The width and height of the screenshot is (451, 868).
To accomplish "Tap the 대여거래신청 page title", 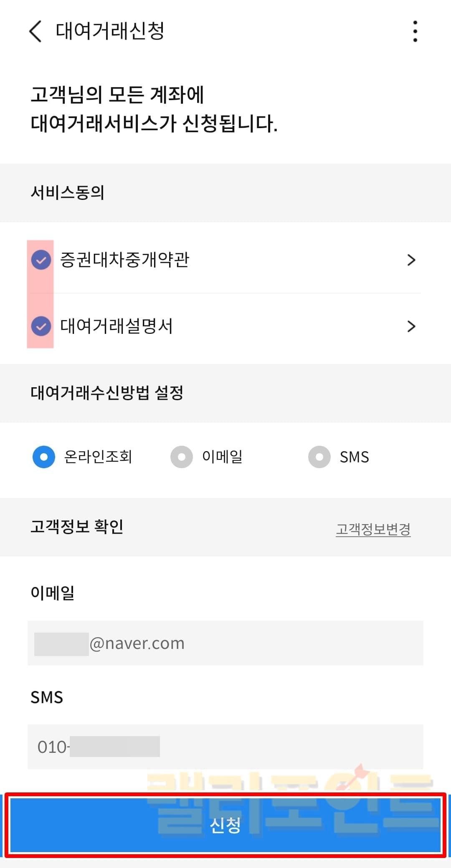I will coord(110,31).
